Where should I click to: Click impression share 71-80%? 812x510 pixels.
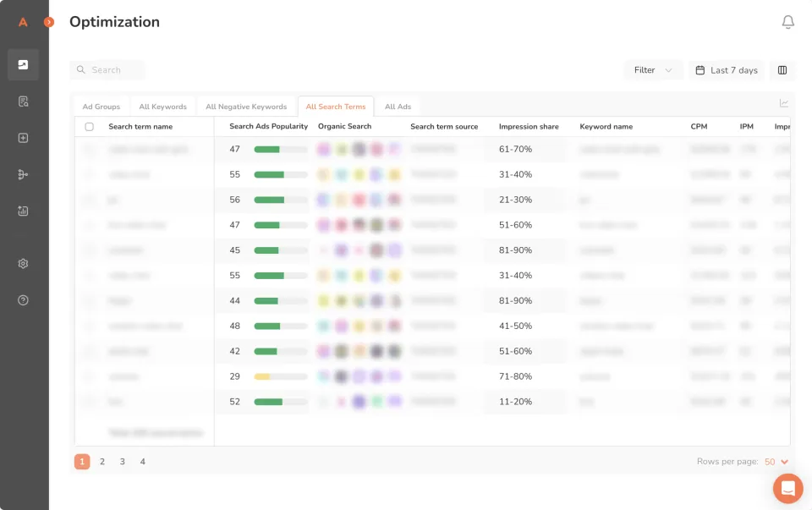515,376
